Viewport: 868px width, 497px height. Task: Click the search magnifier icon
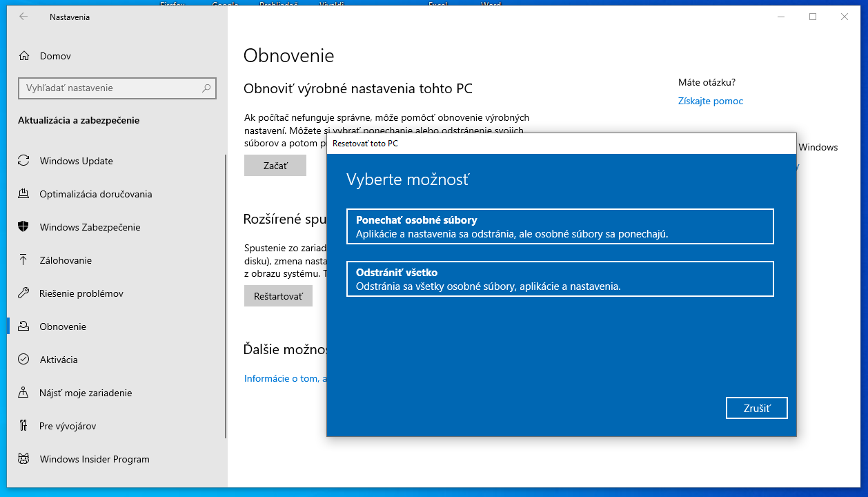[x=206, y=88]
